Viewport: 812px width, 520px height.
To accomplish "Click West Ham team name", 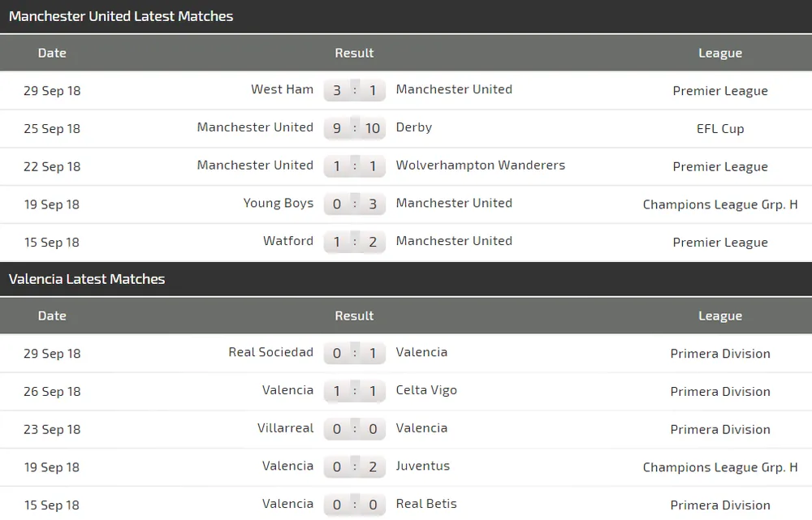I will [x=282, y=90].
